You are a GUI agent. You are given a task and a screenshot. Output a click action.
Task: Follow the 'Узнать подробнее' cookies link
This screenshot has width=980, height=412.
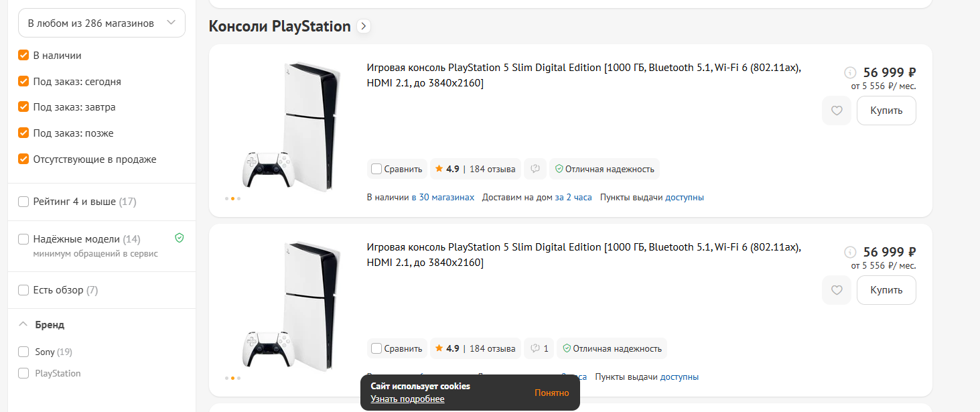pos(407,399)
